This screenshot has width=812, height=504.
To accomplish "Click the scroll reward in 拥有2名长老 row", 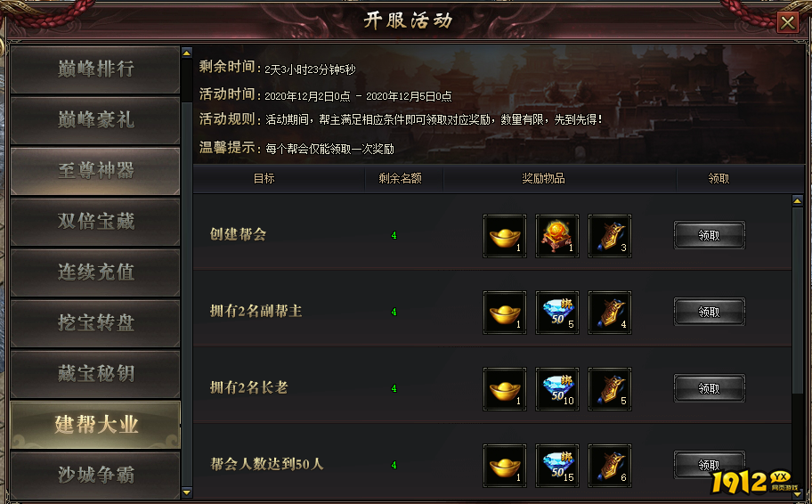I will (x=610, y=389).
